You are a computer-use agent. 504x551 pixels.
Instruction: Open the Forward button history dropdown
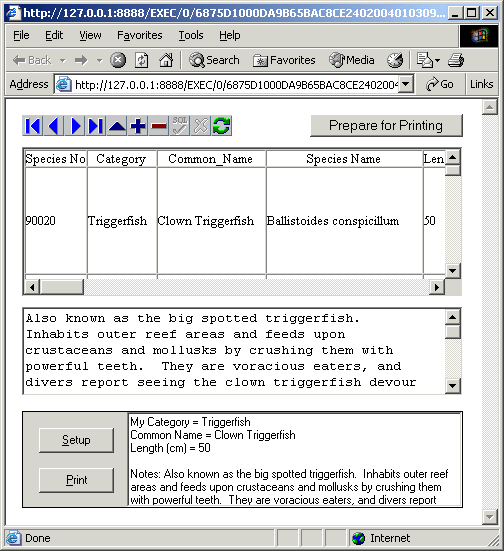tap(99, 60)
